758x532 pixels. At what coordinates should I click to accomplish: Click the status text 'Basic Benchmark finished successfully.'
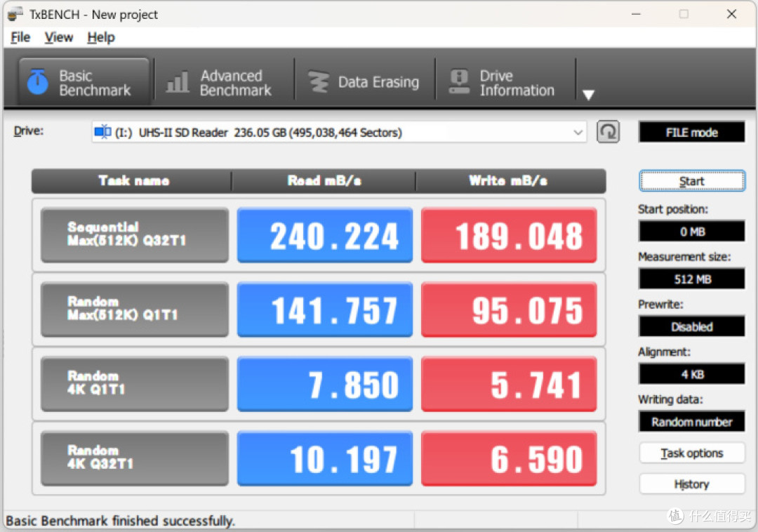pos(121,521)
